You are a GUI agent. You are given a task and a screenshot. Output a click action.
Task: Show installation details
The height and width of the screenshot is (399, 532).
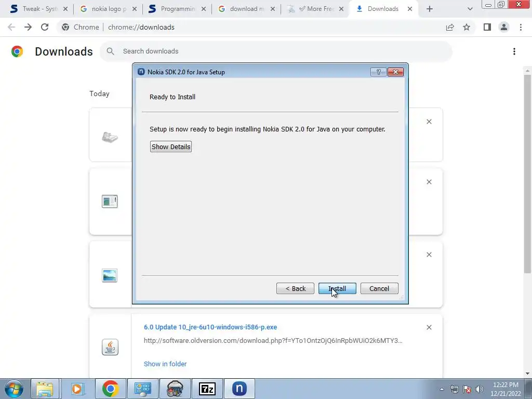(170, 147)
